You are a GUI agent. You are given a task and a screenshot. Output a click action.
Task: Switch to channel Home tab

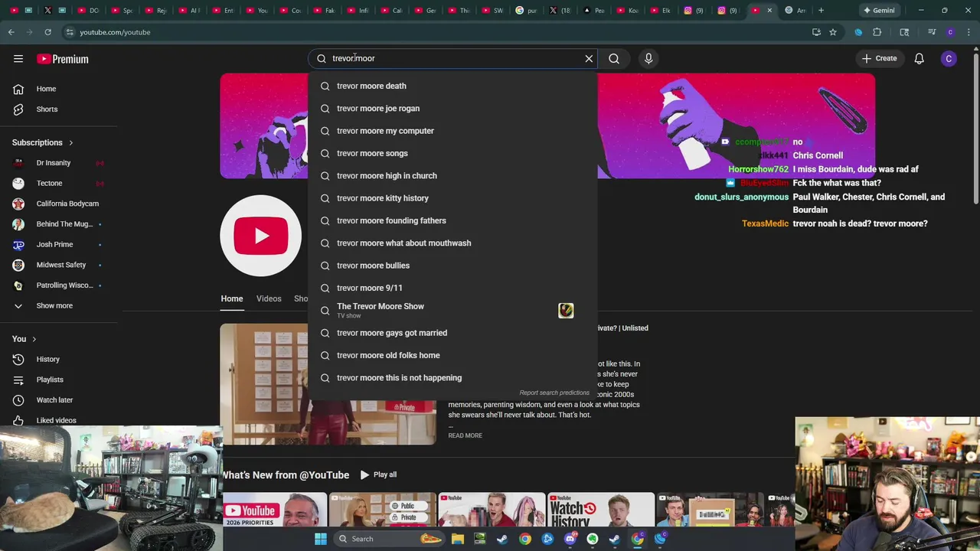click(232, 298)
